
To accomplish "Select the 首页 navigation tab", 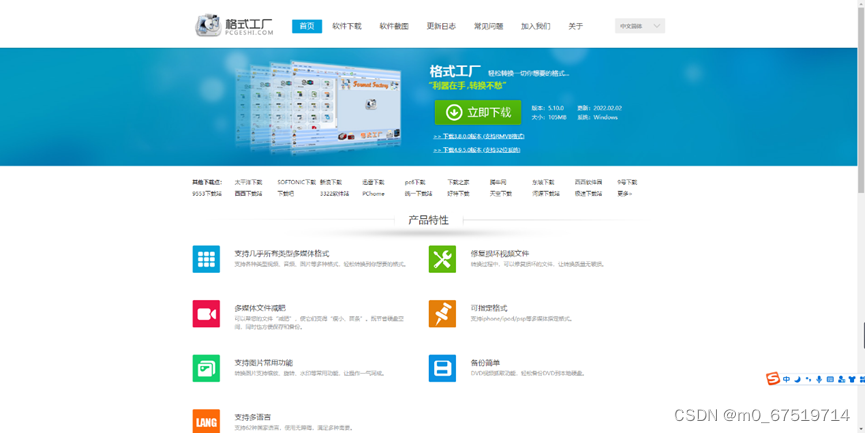I will point(307,26).
